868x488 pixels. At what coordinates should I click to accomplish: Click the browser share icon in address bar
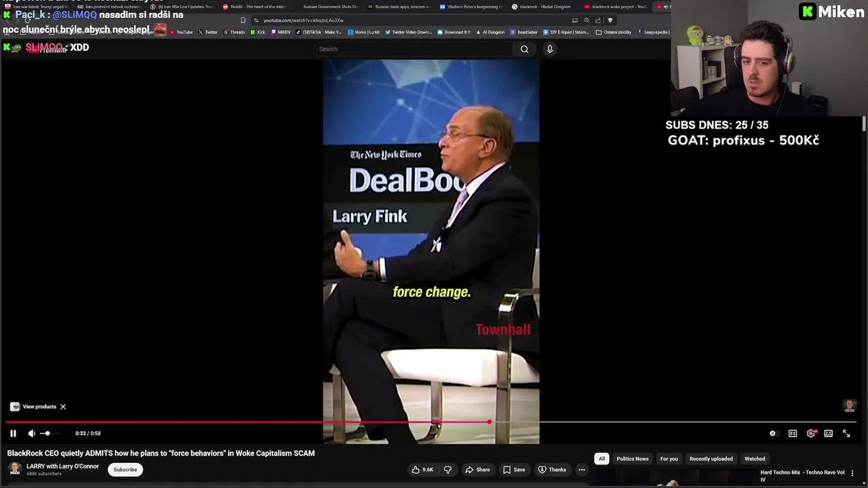[598, 20]
